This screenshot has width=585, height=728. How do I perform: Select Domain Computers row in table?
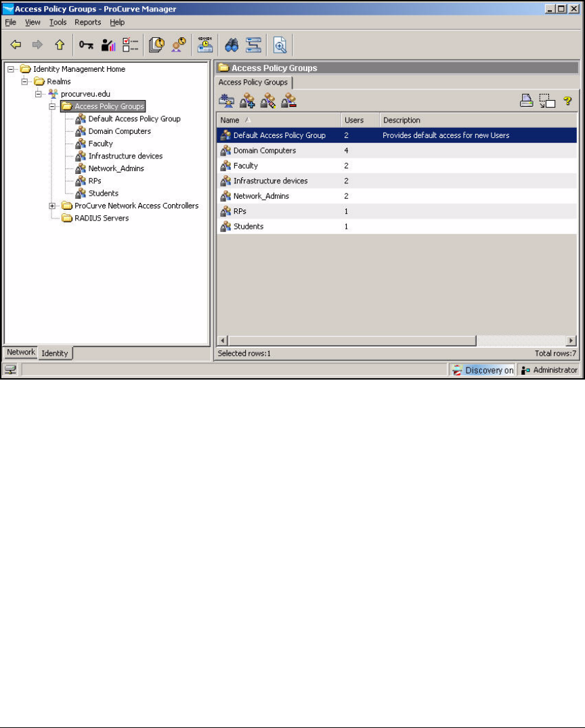click(397, 150)
